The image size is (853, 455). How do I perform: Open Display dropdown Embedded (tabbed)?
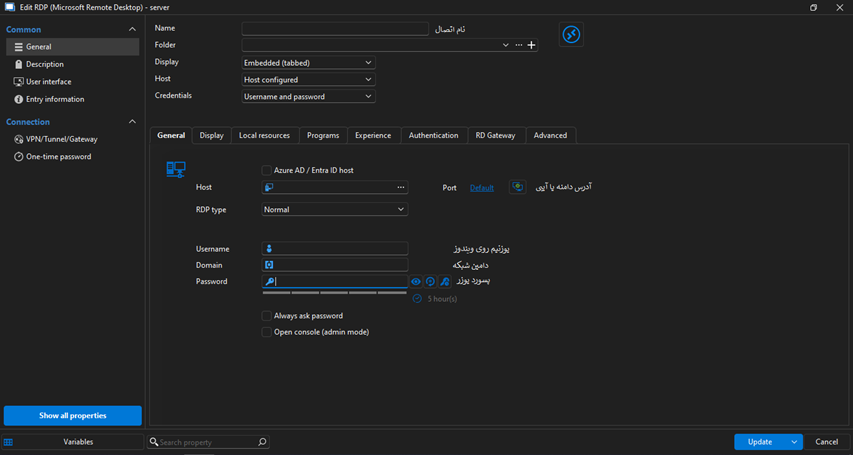tap(308, 63)
